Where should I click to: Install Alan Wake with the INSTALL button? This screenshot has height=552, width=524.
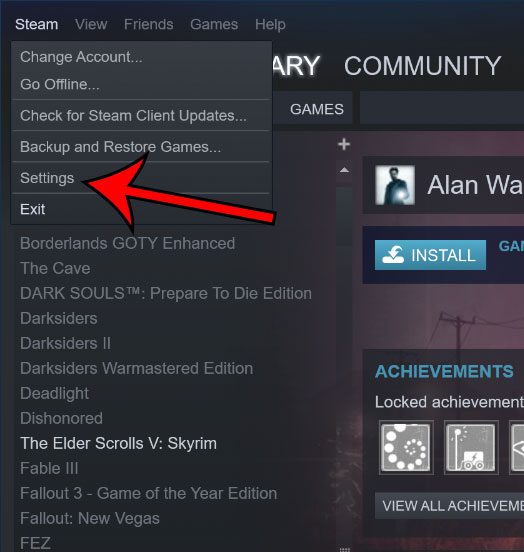click(430, 255)
